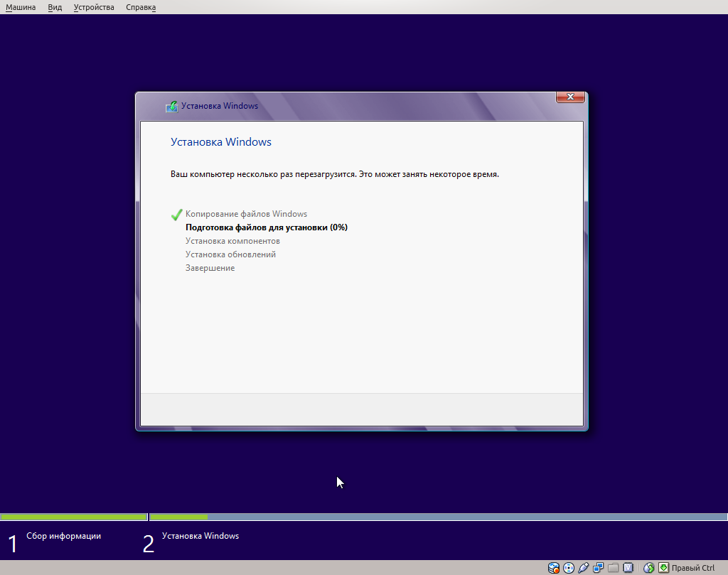Click the shared folders status icon
This screenshot has width=728, height=575.
(x=613, y=568)
